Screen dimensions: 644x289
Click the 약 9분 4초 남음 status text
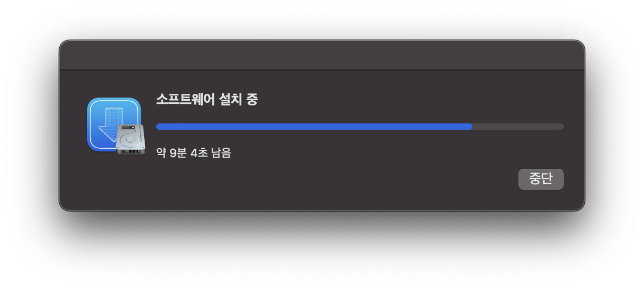tap(194, 153)
